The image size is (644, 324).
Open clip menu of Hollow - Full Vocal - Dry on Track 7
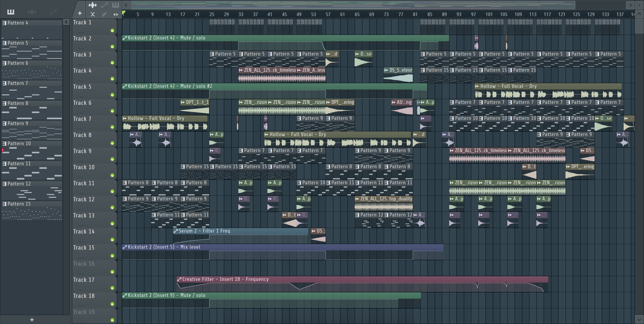(x=125, y=118)
